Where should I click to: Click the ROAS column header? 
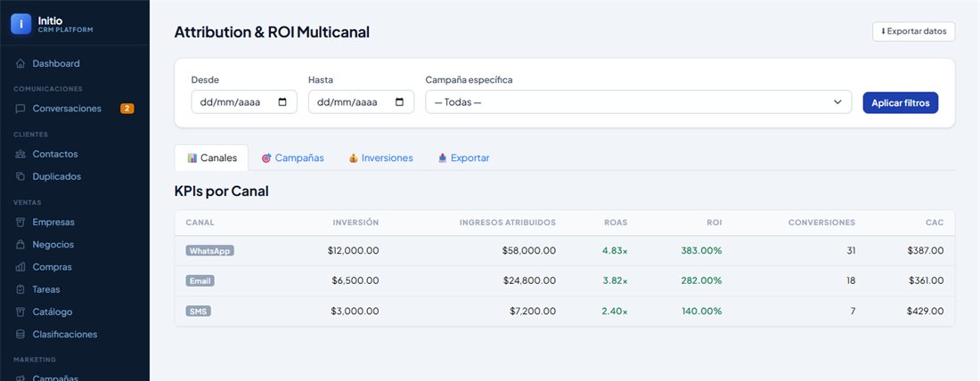pos(616,223)
